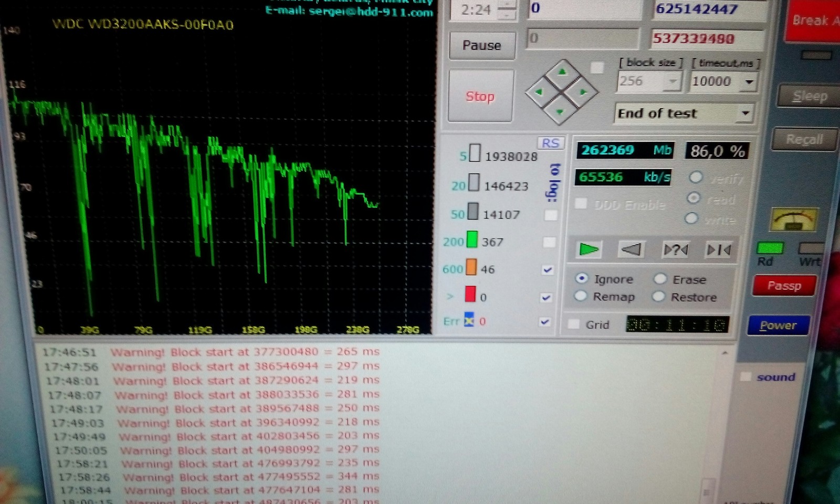Screen dimensions: 840x504
Task: Click the RS button
Action: (x=550, y=143)
